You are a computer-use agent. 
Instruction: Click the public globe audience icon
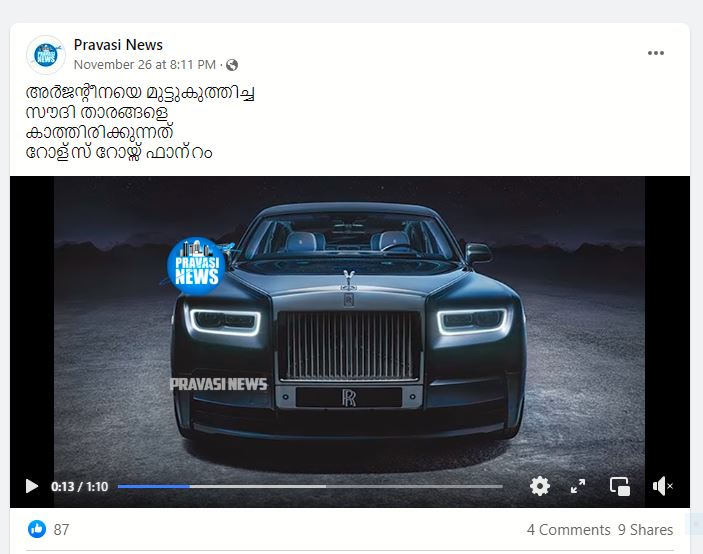point(232,65)
